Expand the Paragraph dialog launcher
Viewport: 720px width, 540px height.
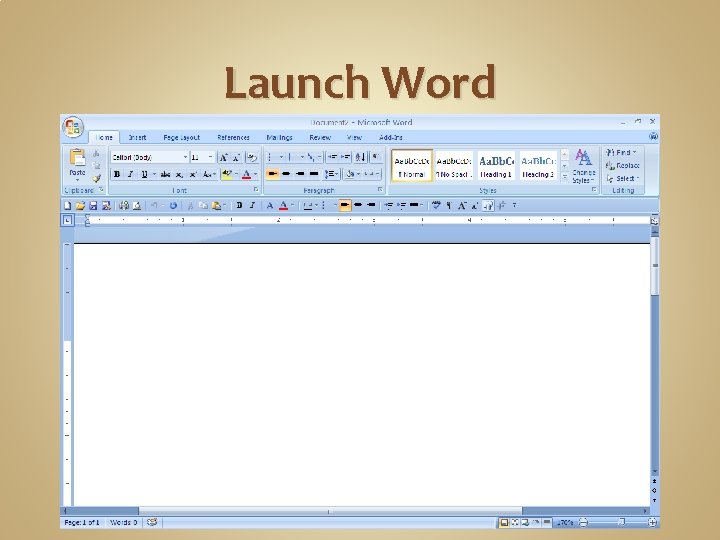[380, 190]
